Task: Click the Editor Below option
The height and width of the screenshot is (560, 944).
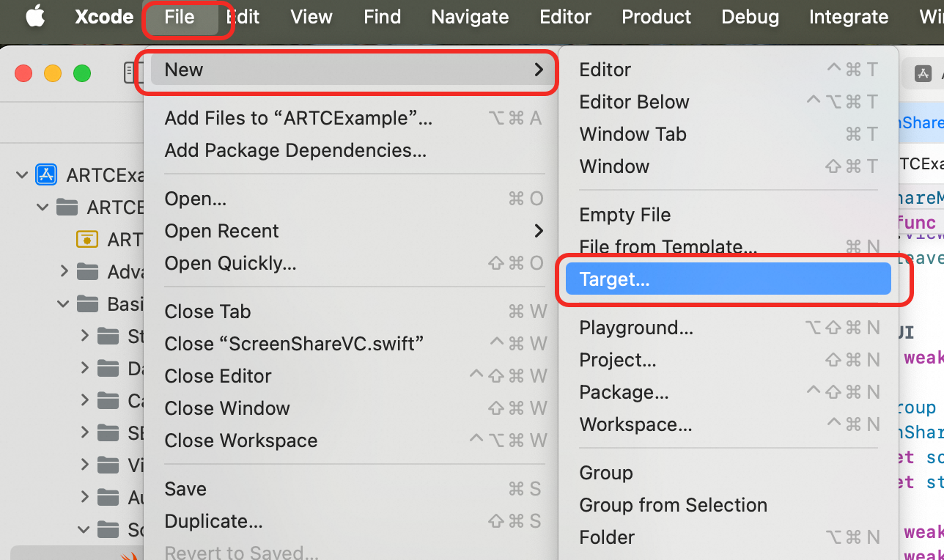Action: (x=634, y=102)
